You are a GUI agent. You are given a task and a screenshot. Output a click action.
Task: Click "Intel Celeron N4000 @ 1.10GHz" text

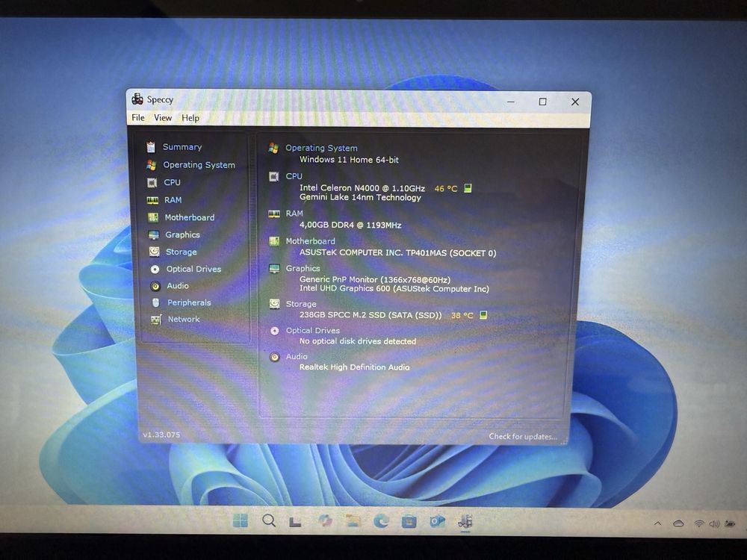[362, 188]
